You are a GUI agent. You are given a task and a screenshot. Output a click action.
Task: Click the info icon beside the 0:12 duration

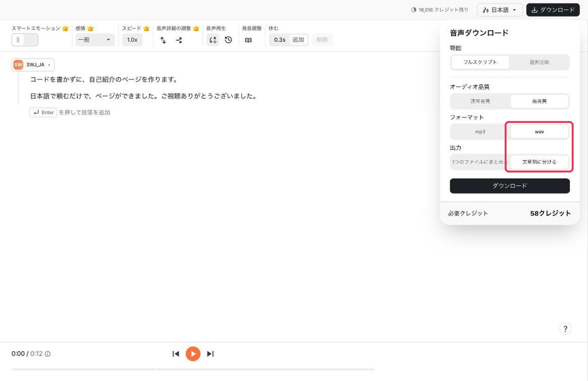pos(48,354)
